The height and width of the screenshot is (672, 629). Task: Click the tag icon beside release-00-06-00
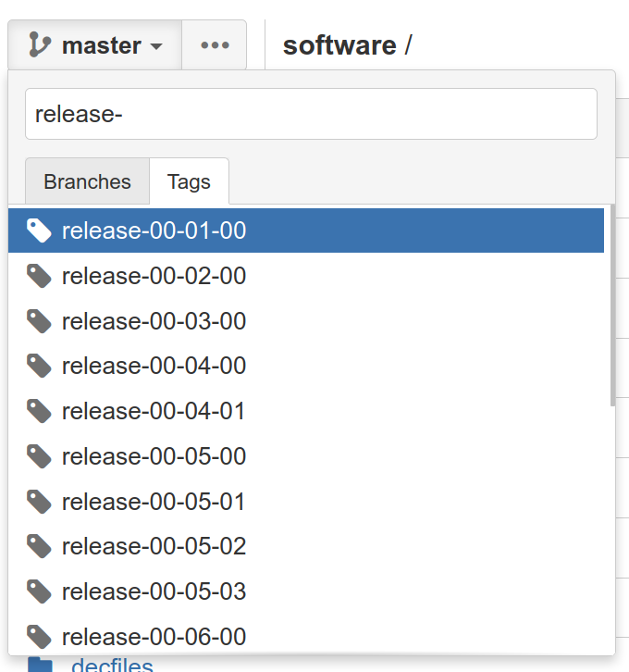pos(39,637)
